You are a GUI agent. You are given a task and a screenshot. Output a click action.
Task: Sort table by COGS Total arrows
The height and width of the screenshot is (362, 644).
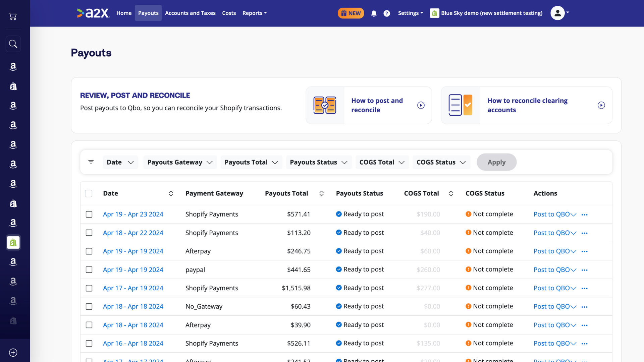(451, 193)
